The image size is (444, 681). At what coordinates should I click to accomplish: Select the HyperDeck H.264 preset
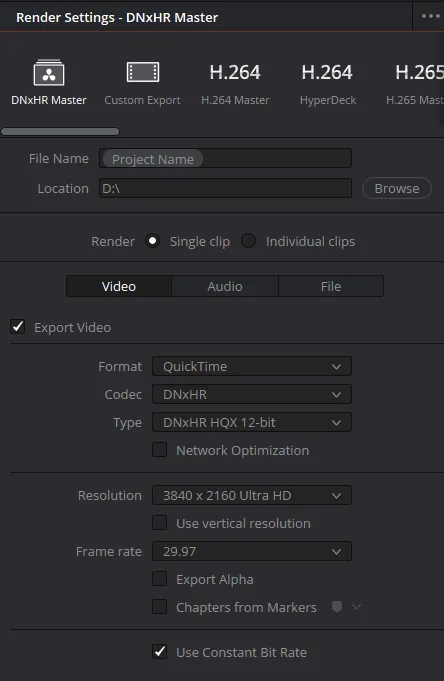(327, 83)
